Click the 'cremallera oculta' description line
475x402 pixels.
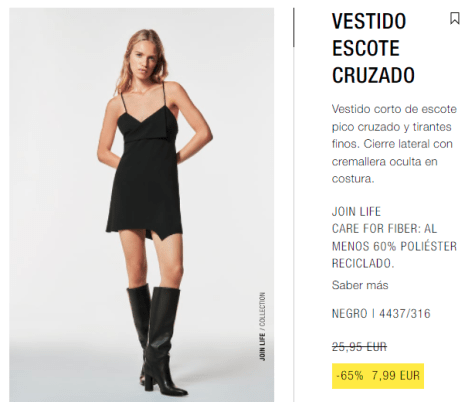point(384,162)
